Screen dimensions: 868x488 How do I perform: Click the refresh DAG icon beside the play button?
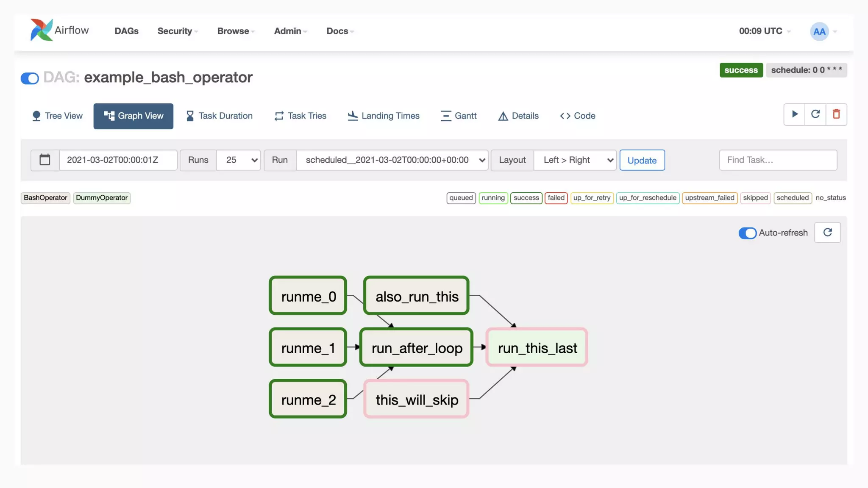click(x=815, y=114)
